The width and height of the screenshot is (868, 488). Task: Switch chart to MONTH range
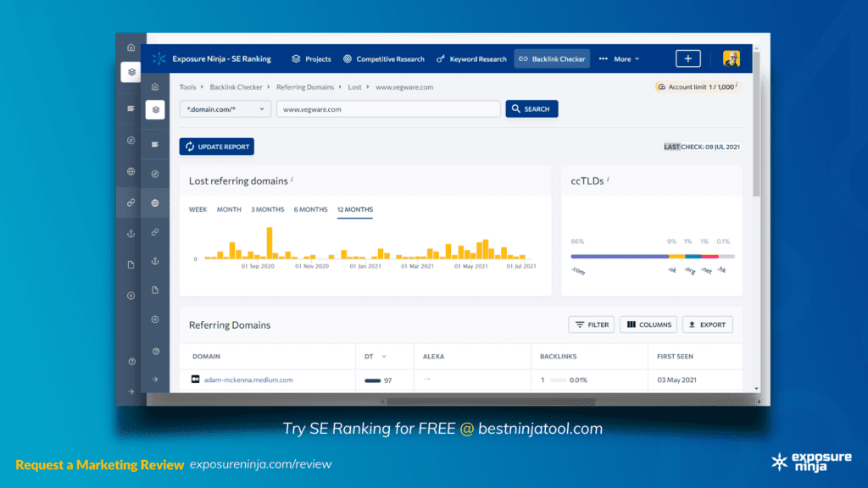[x=229, y=210]
